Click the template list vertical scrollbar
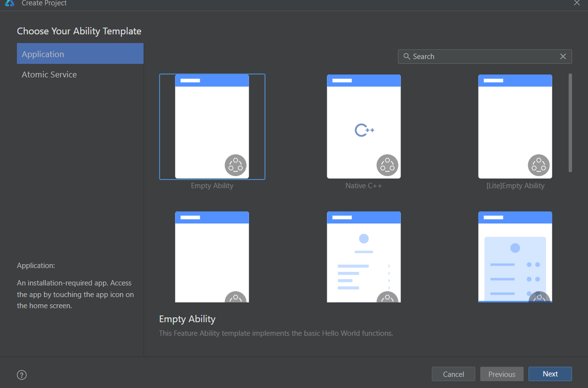588x388 pixels. [571, 123]
